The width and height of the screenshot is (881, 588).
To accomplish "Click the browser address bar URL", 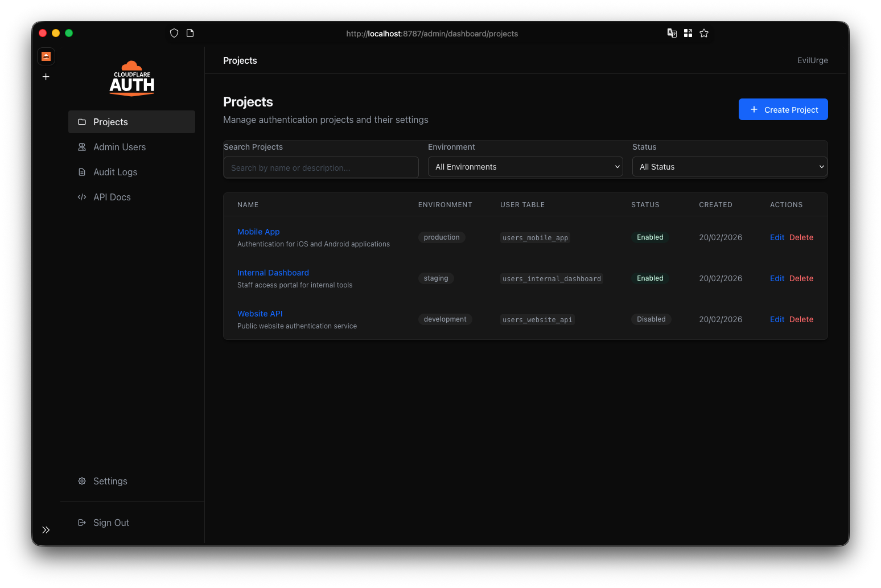I will click(432, 34).
